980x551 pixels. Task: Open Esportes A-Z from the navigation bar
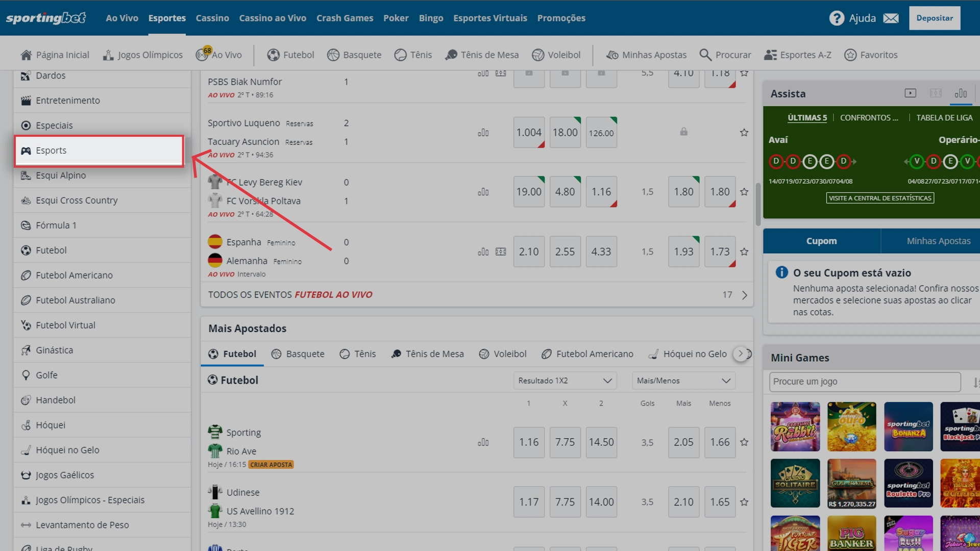pyautogui.click(x=798, y=55)
